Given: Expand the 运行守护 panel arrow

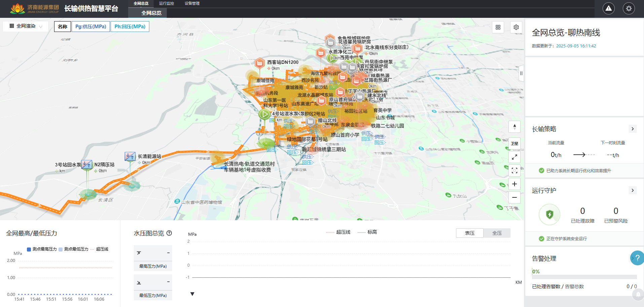Looking at the screenshot, I should (632, 190).
